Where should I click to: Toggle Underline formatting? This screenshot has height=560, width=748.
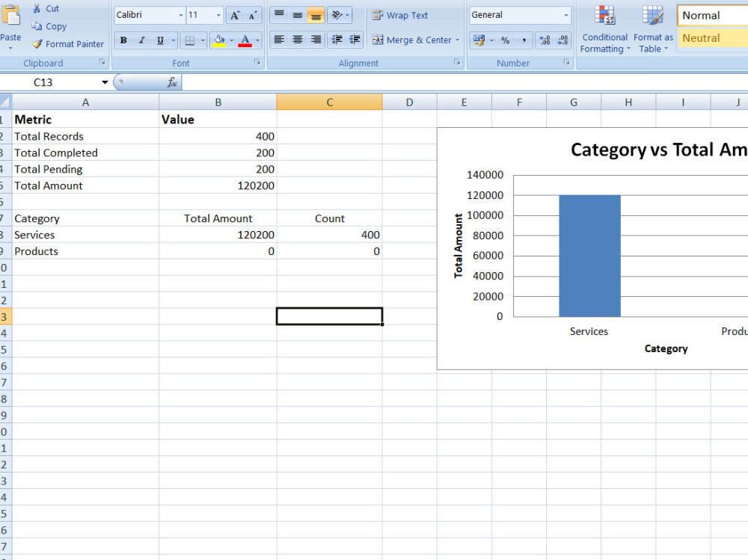tap(160, 40)
